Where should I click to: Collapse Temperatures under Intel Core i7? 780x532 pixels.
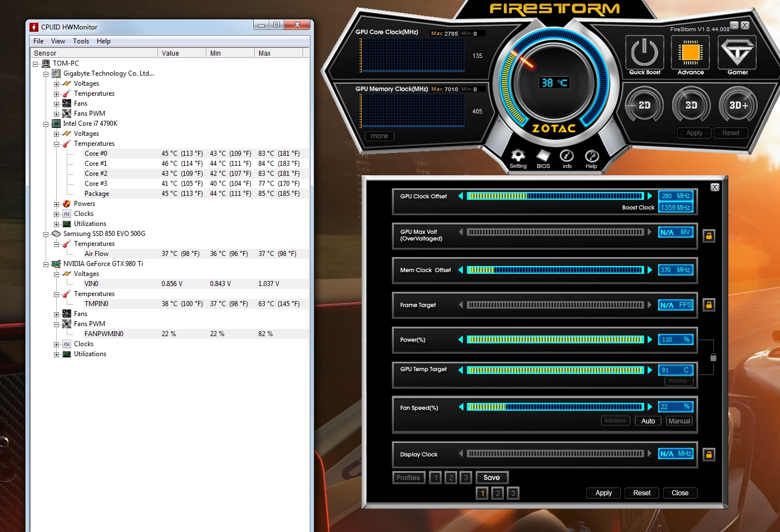[x=56, y=144]
